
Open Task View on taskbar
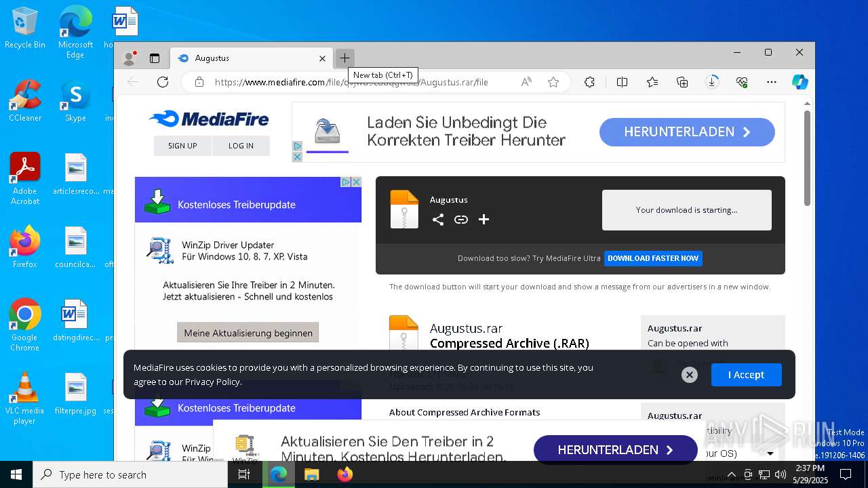point(244,474)
